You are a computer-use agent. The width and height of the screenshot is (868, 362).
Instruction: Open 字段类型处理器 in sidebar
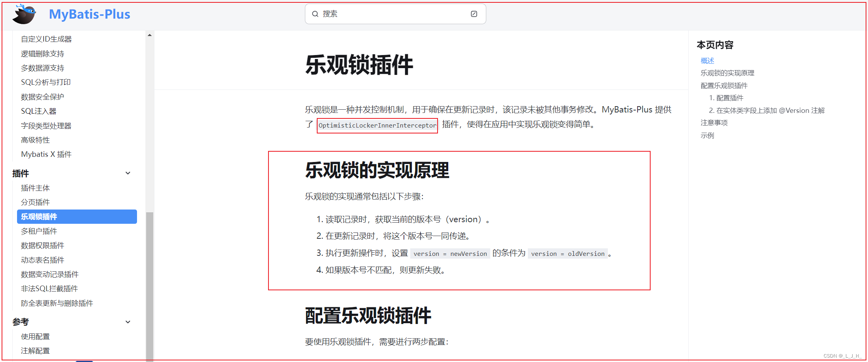point(46,126)
